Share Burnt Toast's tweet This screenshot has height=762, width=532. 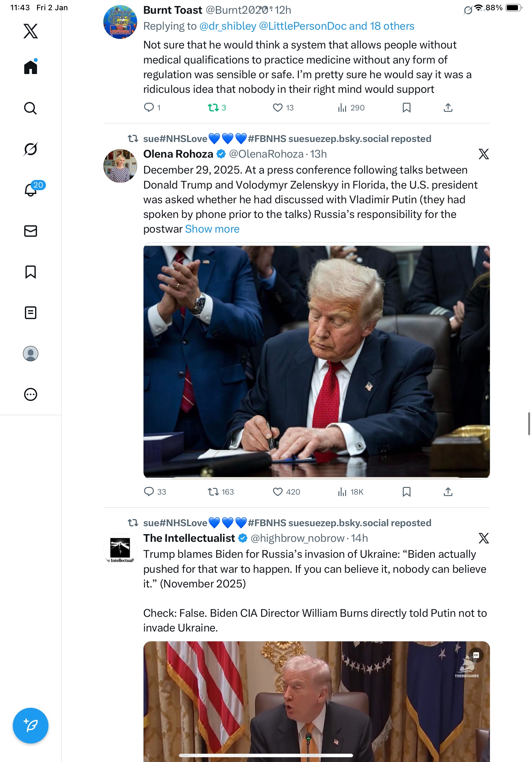pyautogui.click(x=448, y=108)
